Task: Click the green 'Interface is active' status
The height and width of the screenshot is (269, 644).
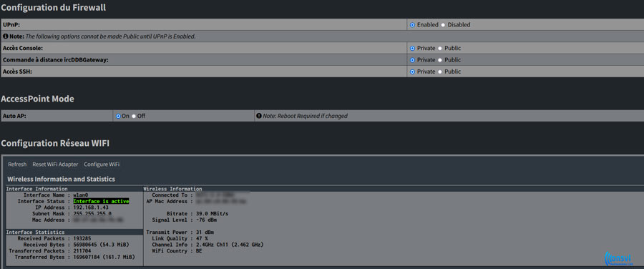Action: 102,202
